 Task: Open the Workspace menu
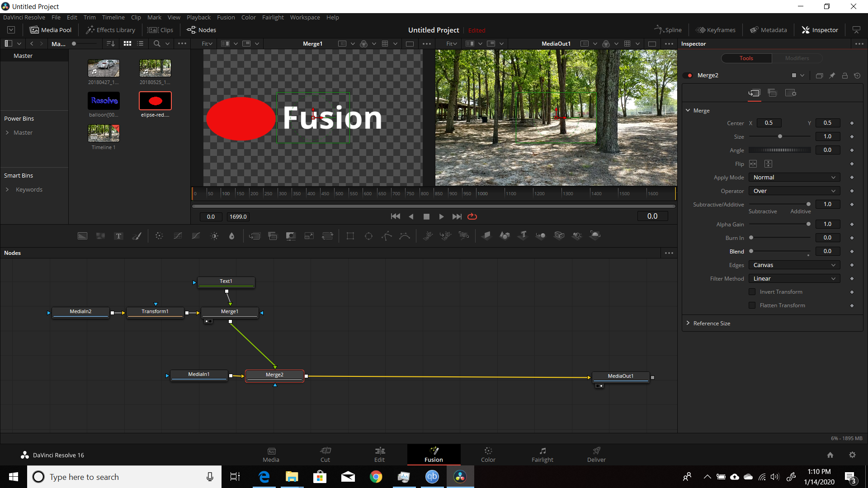click(x=305, y=17)
